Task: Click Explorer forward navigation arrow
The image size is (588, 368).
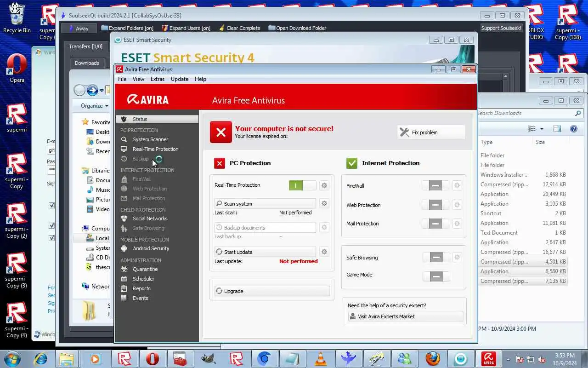Action: click(x=92, y=90)
